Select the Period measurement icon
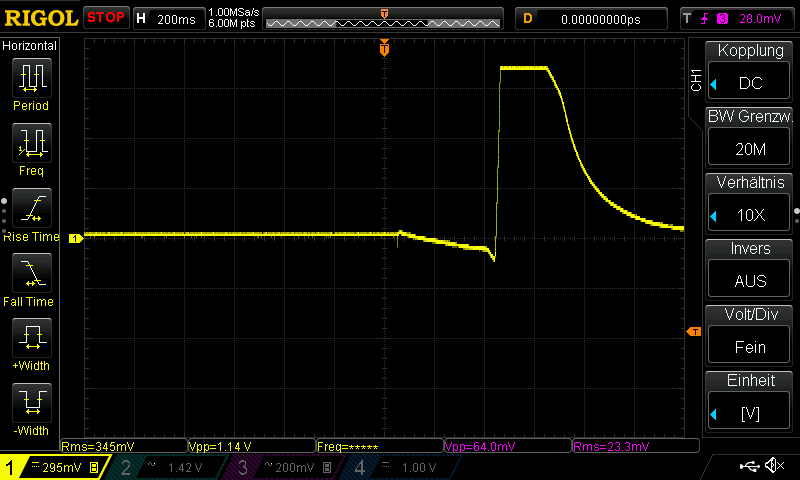This screenshot has height=480, width=800. pyautogui.click(x=32, y=78)
